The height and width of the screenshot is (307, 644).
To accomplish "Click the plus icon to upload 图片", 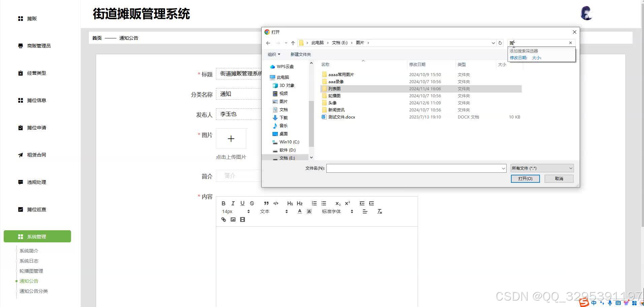I will coord(231,138).
